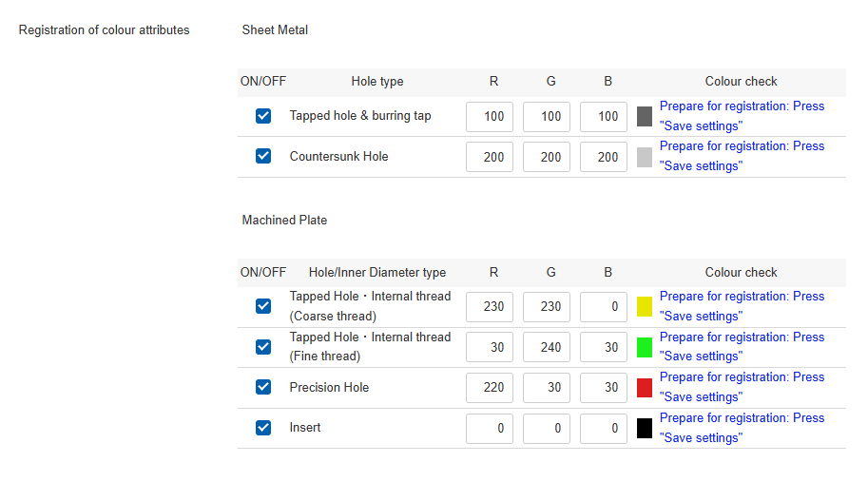The height and width of the screenshot is (482, 868).
Task: Click the light gray Countersunk Hole swatch
Action: point(645,157)
